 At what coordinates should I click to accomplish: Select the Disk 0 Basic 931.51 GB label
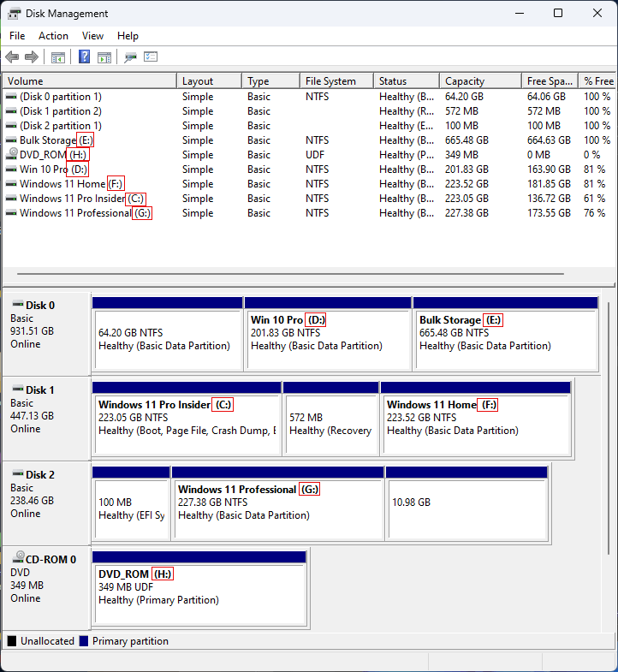[x=46, y=333]
